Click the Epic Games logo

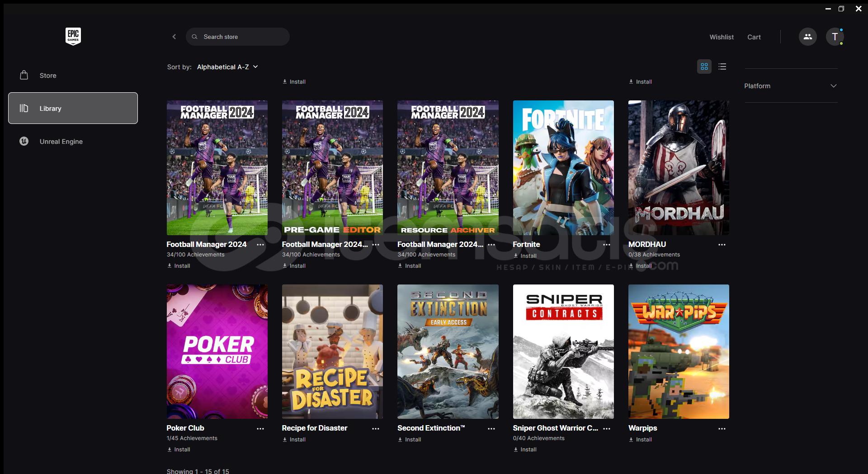(x=73, y=36)
